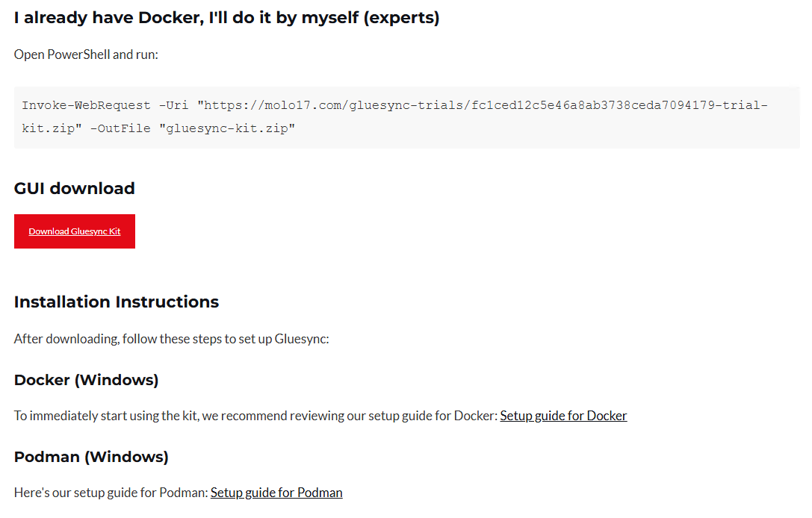Click the word "(experts)" in the top heading
The width and height of the screenshot is (812, 518).
(x=401, y=18)
